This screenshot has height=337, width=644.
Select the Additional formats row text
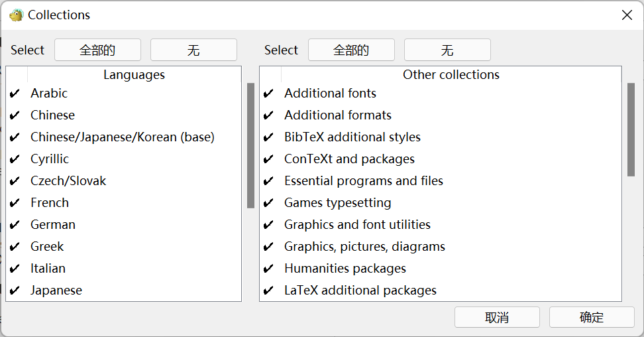pyautogui.click(x=338, y=115)
